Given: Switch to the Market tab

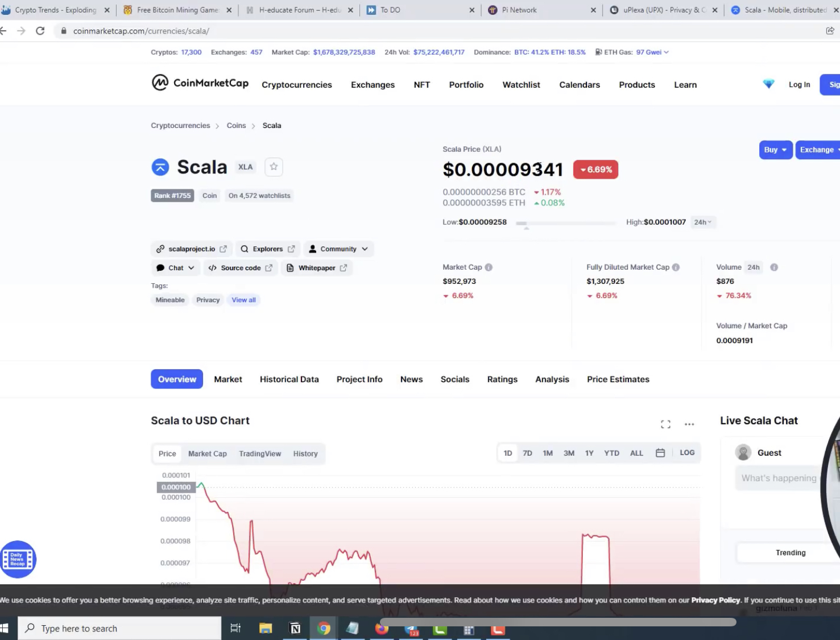Looking at the screenshot, I should 228,379.
